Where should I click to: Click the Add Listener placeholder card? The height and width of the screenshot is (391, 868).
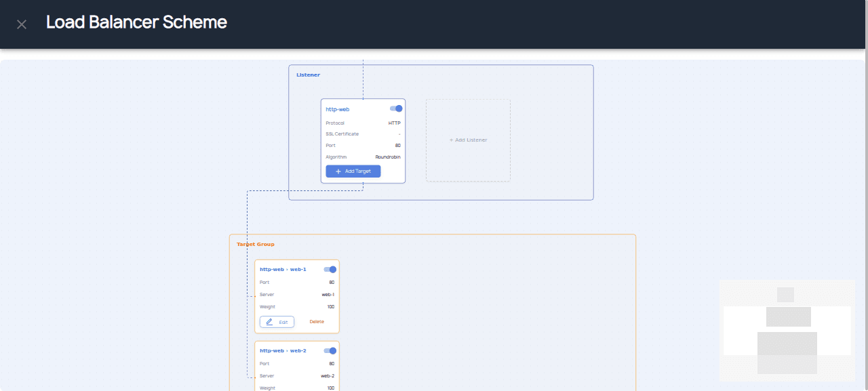coord(468,140)
